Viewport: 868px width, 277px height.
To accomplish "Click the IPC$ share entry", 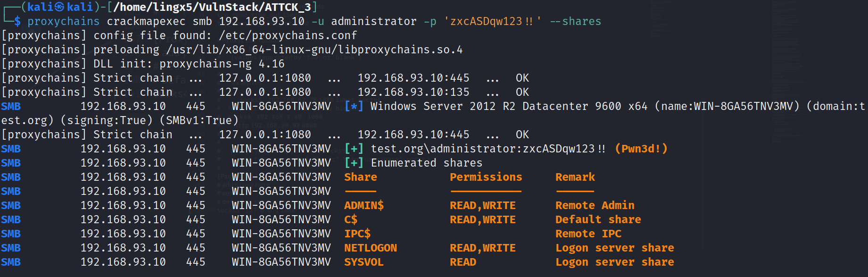I will (357, 234).
